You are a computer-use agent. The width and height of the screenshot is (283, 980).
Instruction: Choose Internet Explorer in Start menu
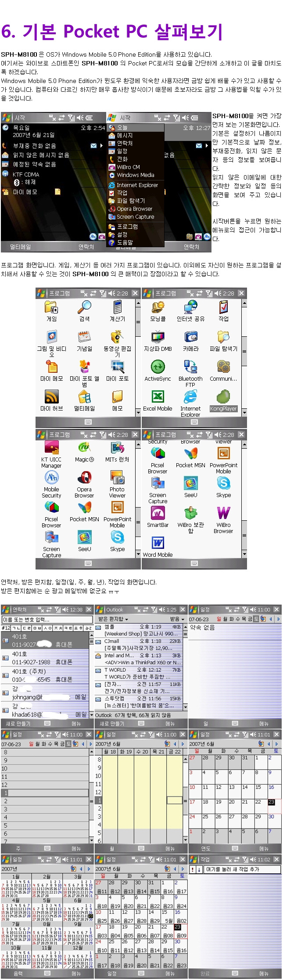point(136,185)
